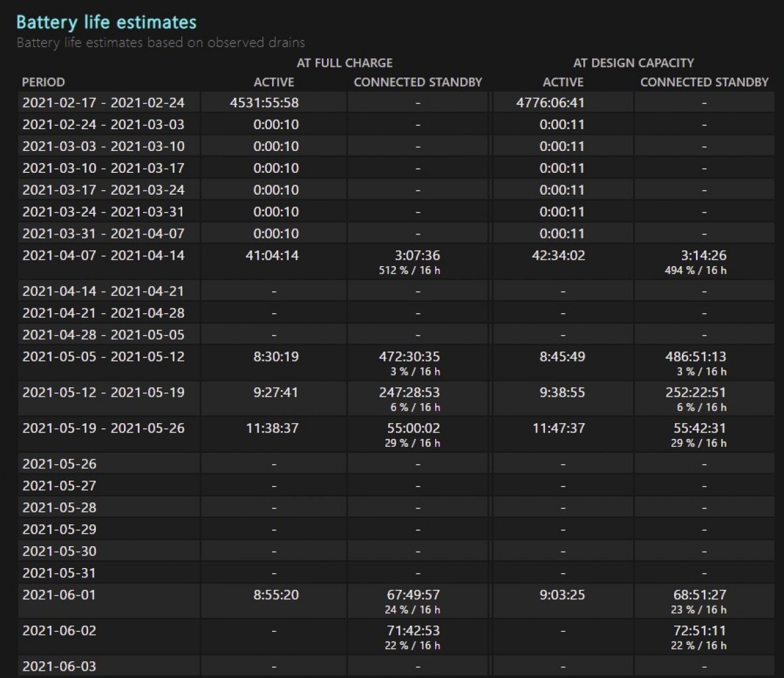Click the active value 8:55:20
The height and width of the screenshot is (678, 784).
pos(276,595)
